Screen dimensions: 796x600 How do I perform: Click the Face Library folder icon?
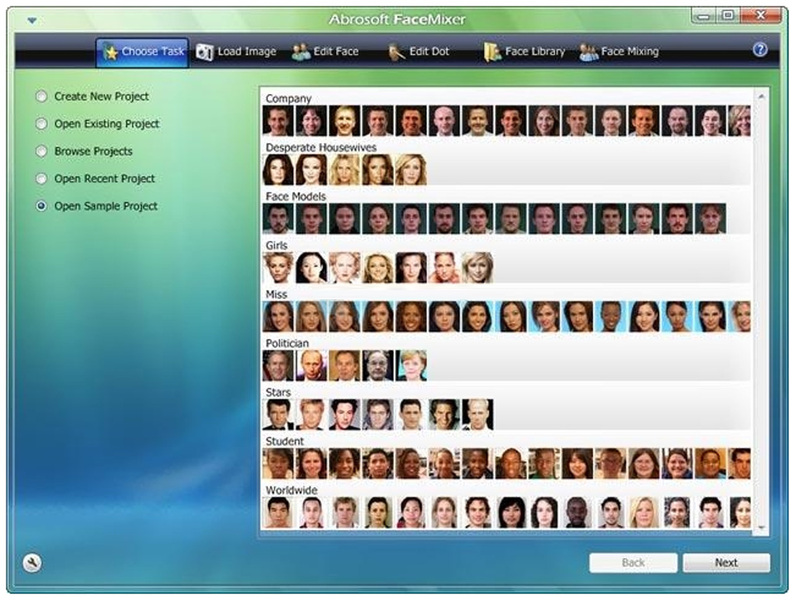(x=492, y=52)
